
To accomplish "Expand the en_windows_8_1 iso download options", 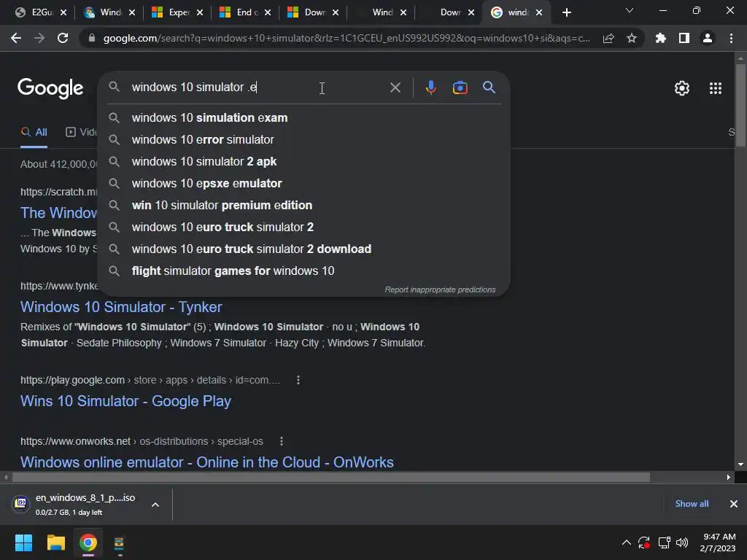I will 155,505.
